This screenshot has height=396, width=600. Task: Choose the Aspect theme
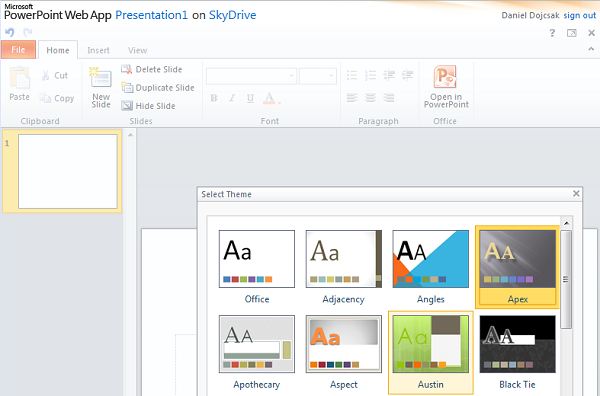pyautogui.click(x=344, y=352)
